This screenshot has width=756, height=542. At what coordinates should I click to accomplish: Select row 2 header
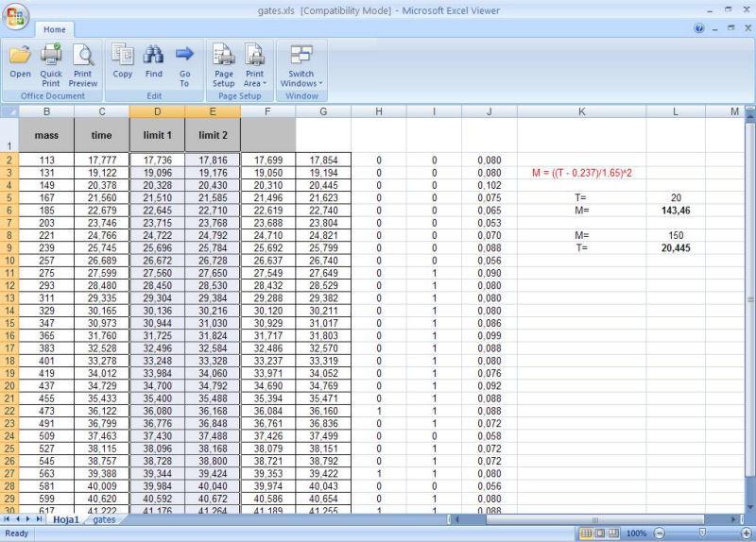(9, 160)
